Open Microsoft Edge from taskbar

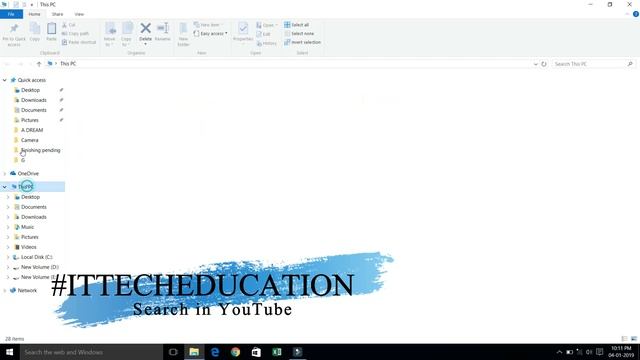pyautogui.click(x=215, y=352)
